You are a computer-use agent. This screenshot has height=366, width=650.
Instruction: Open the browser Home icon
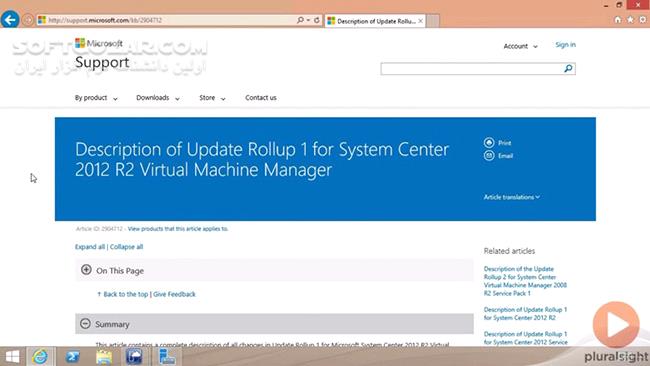tap(618, 19)
